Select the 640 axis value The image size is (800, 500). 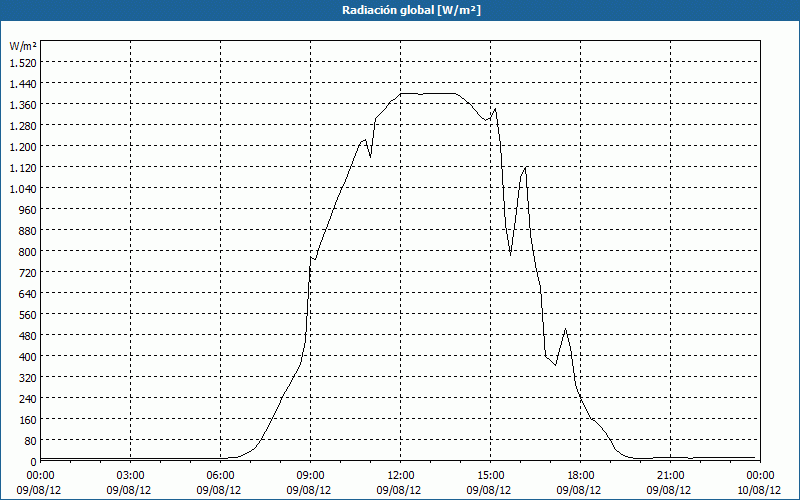28,293
